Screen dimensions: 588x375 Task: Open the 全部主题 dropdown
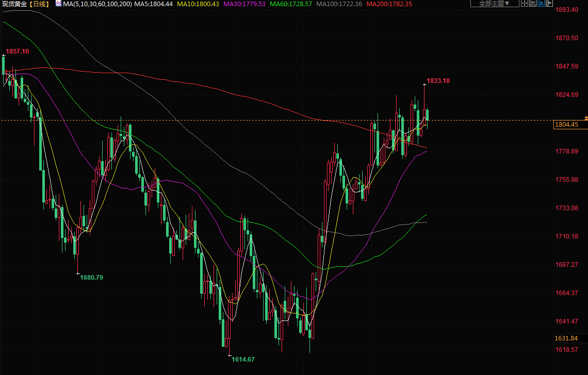point(494,4)
